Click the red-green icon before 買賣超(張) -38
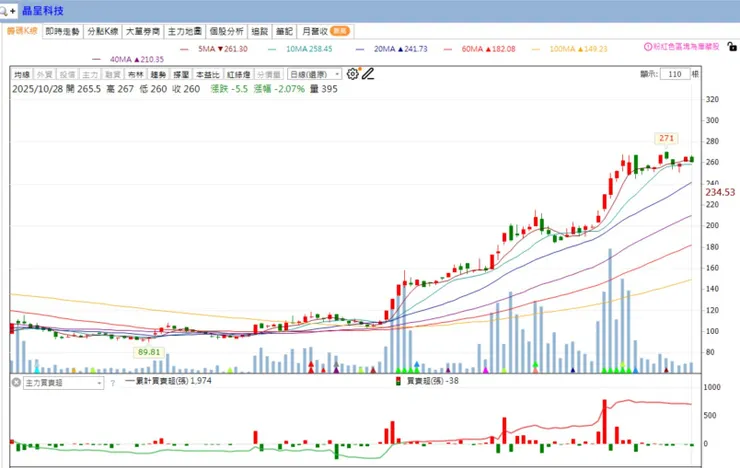 pos(398,381)
